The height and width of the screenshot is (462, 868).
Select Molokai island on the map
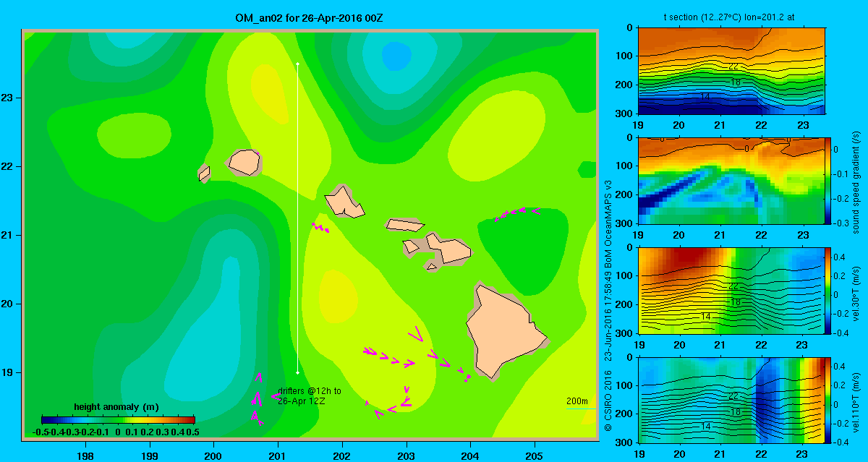coord(404,225)
